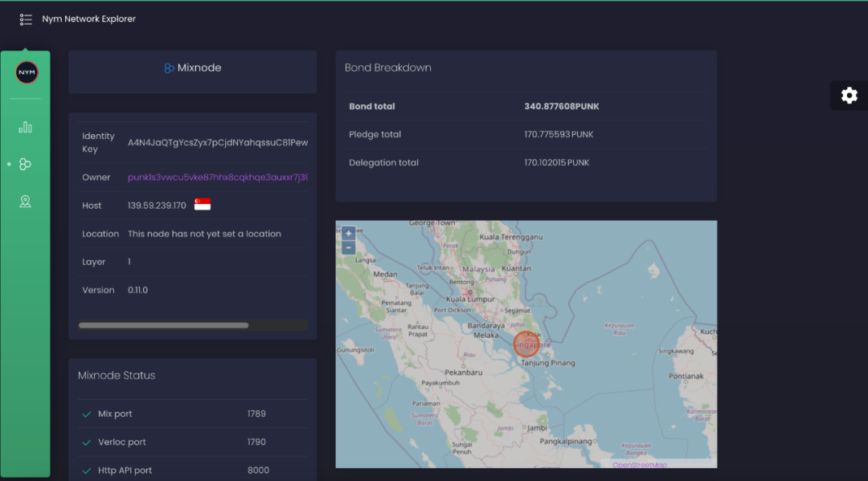Open settings gear on the right edge
This screenshot has height=481, width=868.
coord(850,96)
